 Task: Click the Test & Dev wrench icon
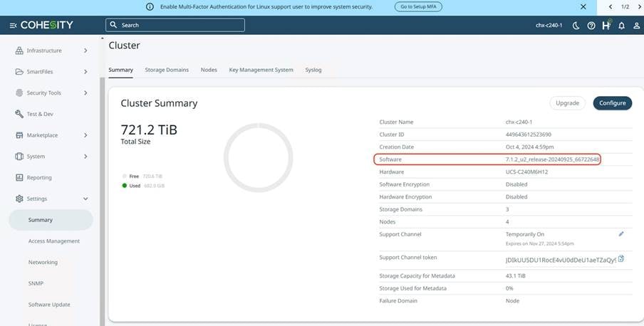tap(19, 114)
